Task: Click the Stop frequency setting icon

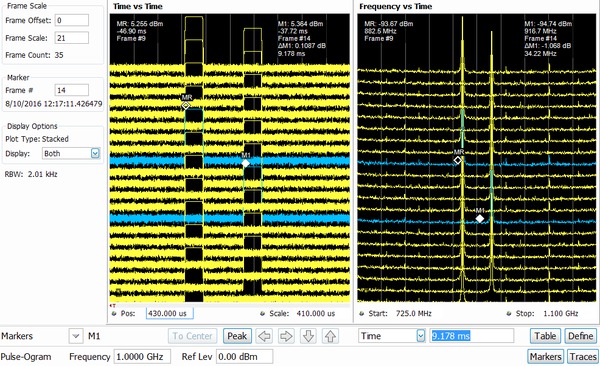Action: pos(509,314)
